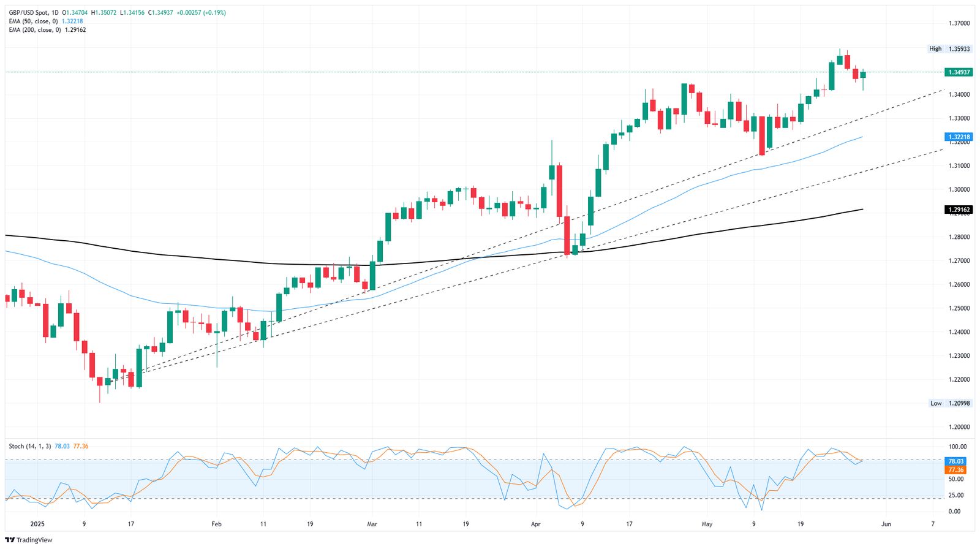980x549 pixels.
Task: Click the blue EMA 50 price tag 1.32218
Action: coord(959,137)
